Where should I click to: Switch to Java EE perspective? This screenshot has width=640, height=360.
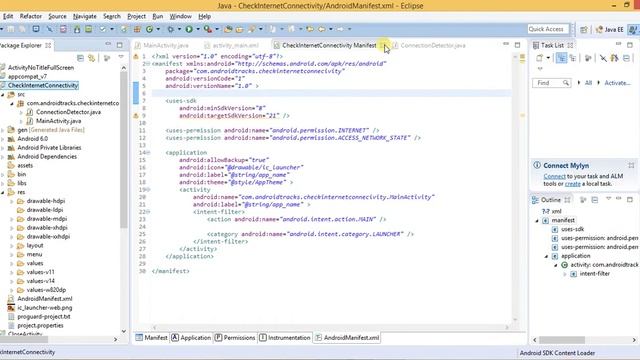pos(609,29)
